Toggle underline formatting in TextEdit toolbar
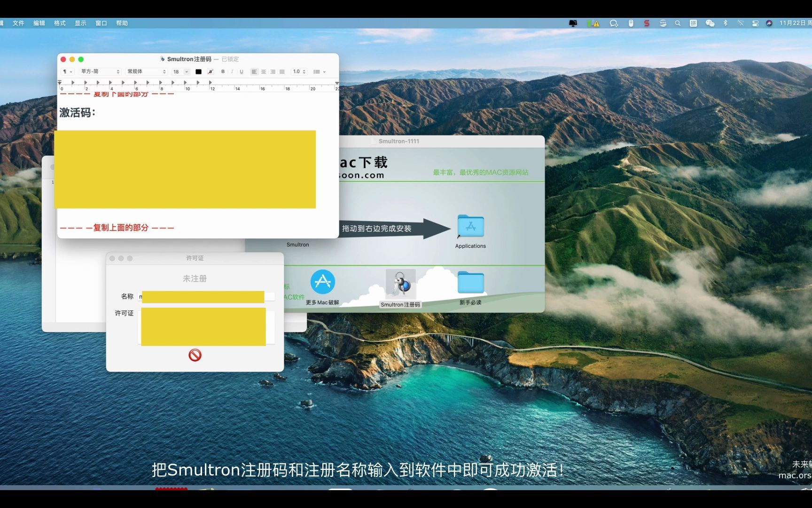 (242, 71)
